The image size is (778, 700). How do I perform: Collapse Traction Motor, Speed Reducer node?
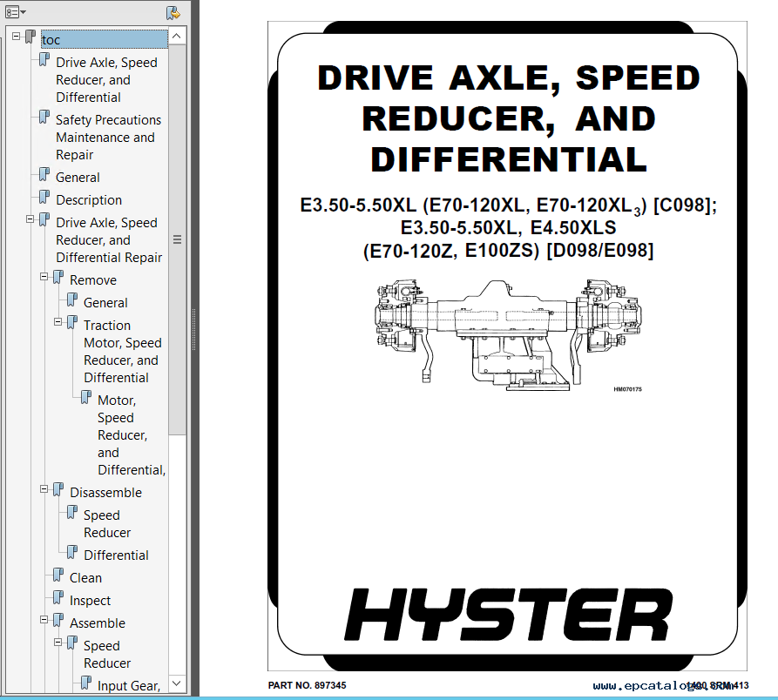58,322
